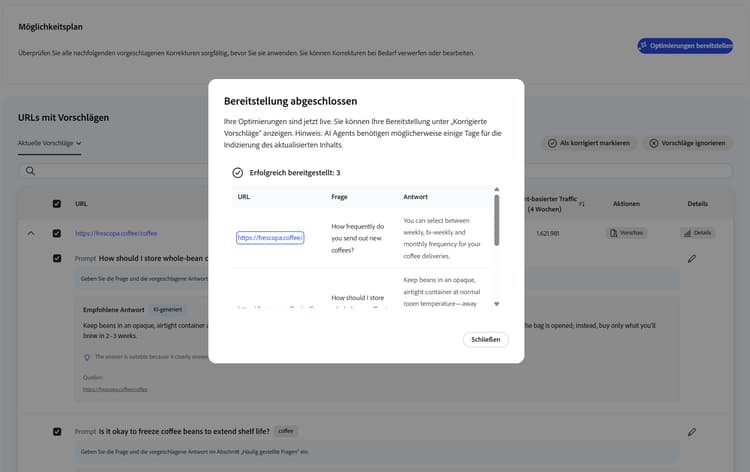The height and width of the screenshot is (472, 750).
Task: Click Als korrigiert markieren button
Action: pyautogui.click(x=589, y=143)
